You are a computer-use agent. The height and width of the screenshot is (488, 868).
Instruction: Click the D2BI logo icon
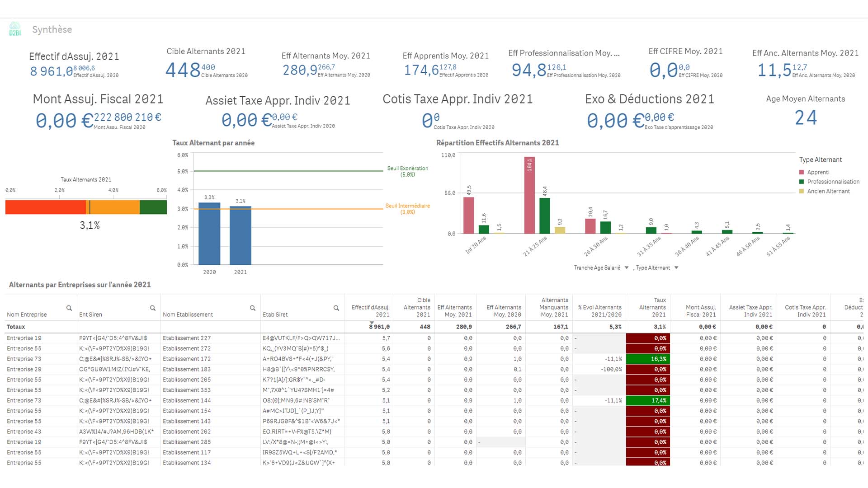point(15,29)
